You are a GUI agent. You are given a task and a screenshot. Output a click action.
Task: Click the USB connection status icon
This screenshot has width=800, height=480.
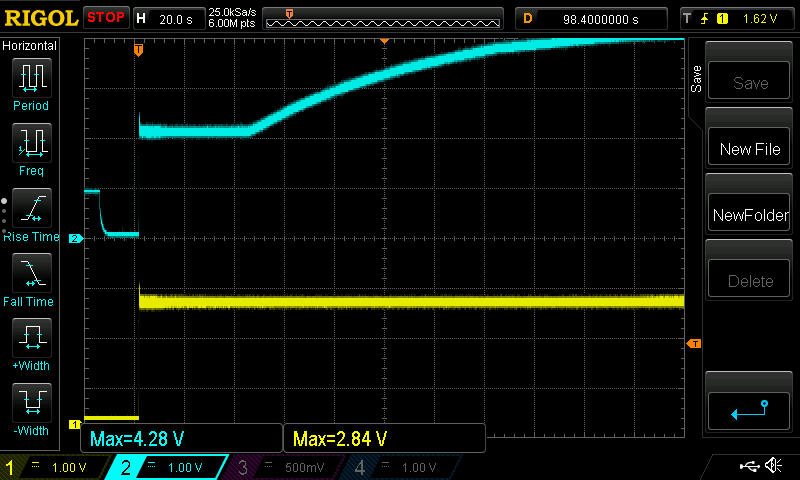[749, 466]
